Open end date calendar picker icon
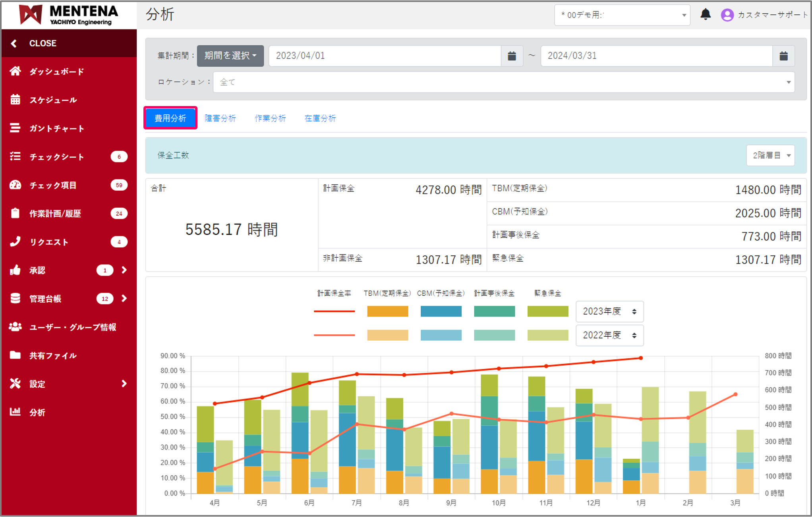Screen dimensions: 812x517 783,56
